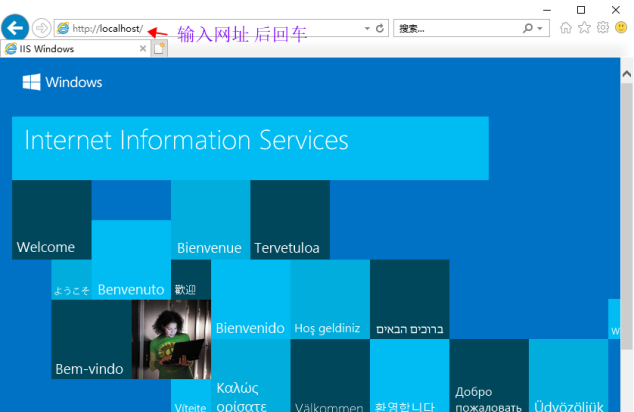Click the photo of woman with laptop
The height and width of the screenshot is (412, 634).
[171, 339]
